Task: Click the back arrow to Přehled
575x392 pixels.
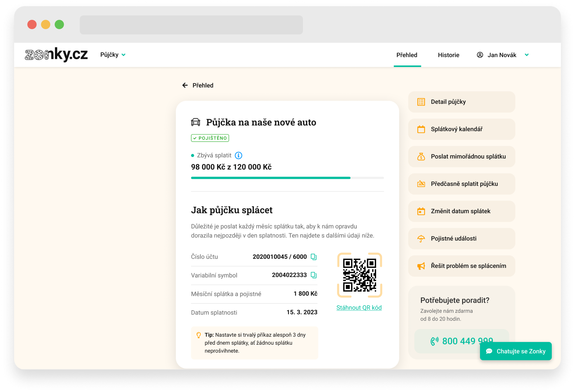Action: [x=185, y=85]
